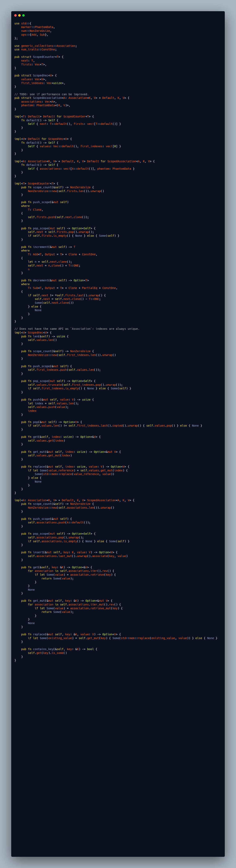Click 'let n = self.next.clone();'

50,262
